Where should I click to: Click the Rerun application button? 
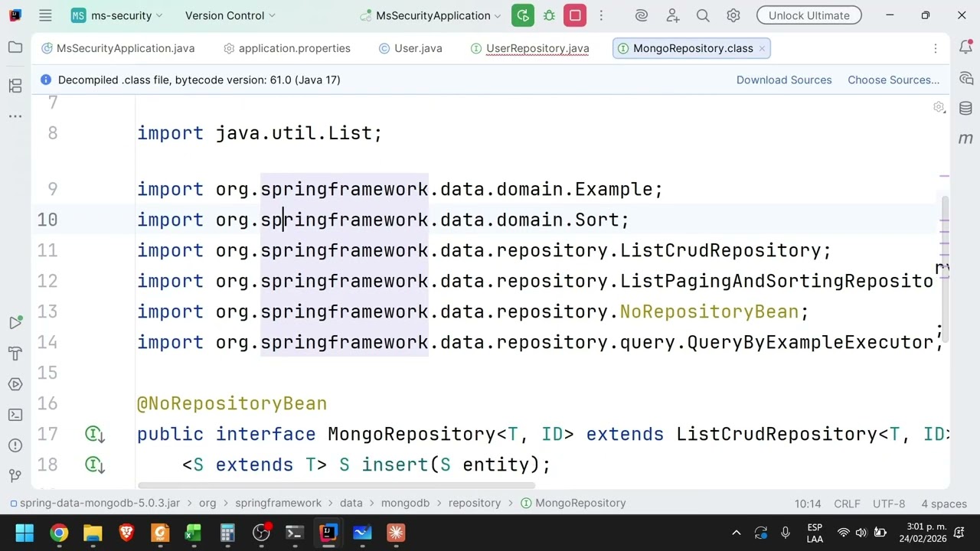[x=523, y=15]
